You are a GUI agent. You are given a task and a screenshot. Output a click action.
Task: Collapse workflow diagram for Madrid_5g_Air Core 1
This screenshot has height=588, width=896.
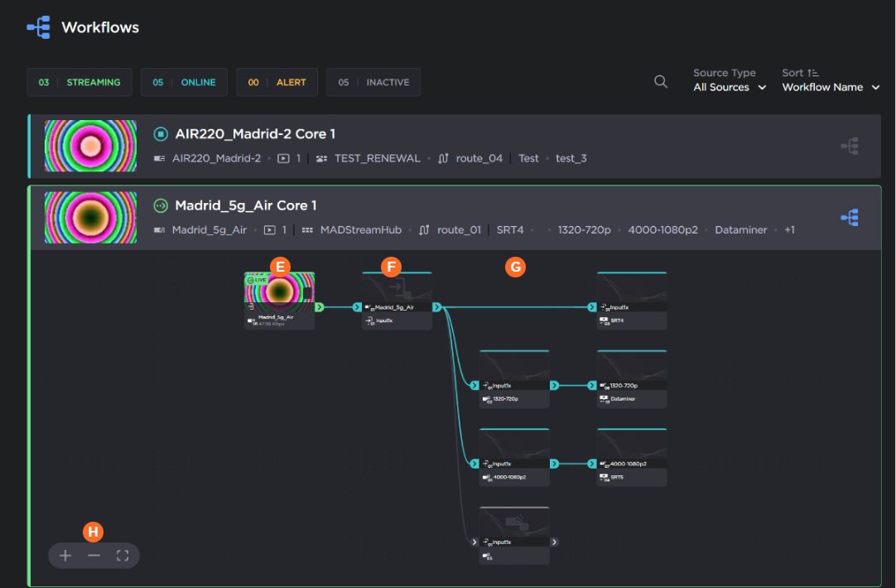point(849,218)
